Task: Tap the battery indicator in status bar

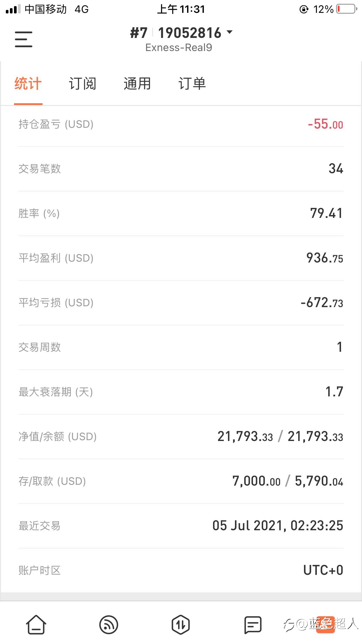Action: (x=347, y=9)
